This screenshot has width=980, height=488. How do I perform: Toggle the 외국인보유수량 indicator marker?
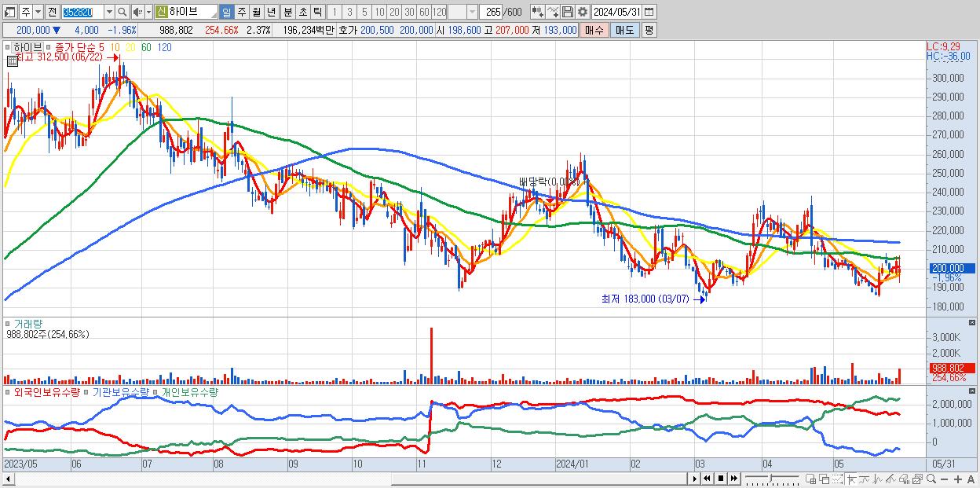point(7,391)
